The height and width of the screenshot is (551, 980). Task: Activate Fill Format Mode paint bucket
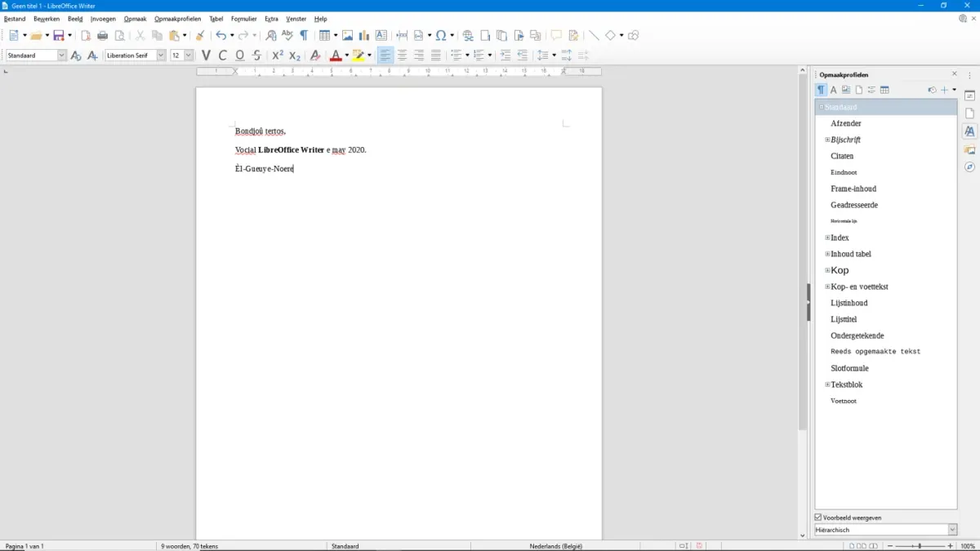(x=932, y=90)
